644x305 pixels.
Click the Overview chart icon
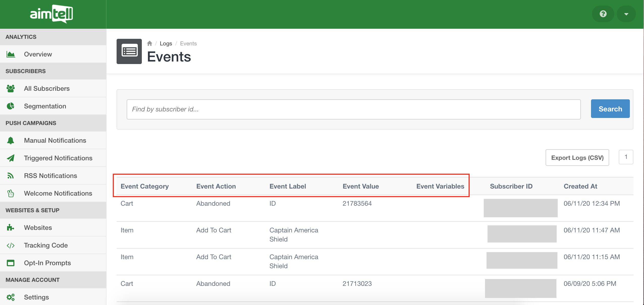tap(11, 54)
